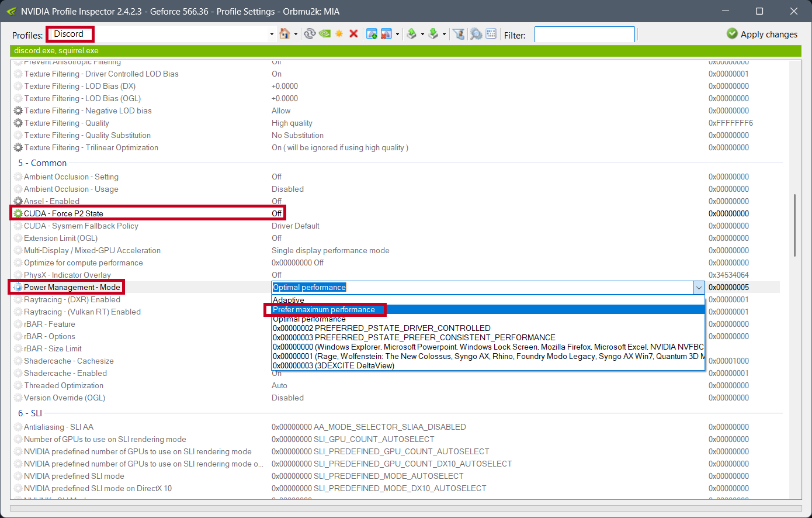812x518 pixels.
Task: Click the 0x34534064 hex value
Action: pos(728,275)
